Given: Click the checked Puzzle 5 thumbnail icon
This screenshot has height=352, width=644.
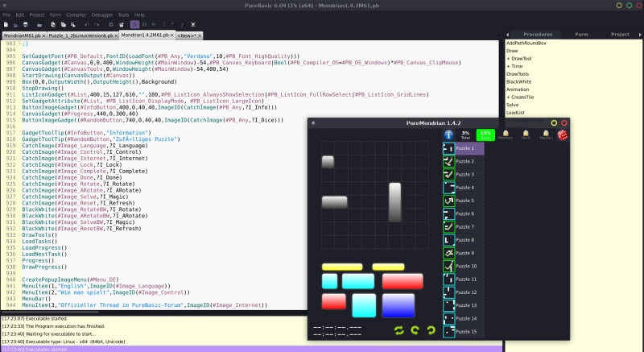Looking at the screenshot, I should click(x=448, y=201).
